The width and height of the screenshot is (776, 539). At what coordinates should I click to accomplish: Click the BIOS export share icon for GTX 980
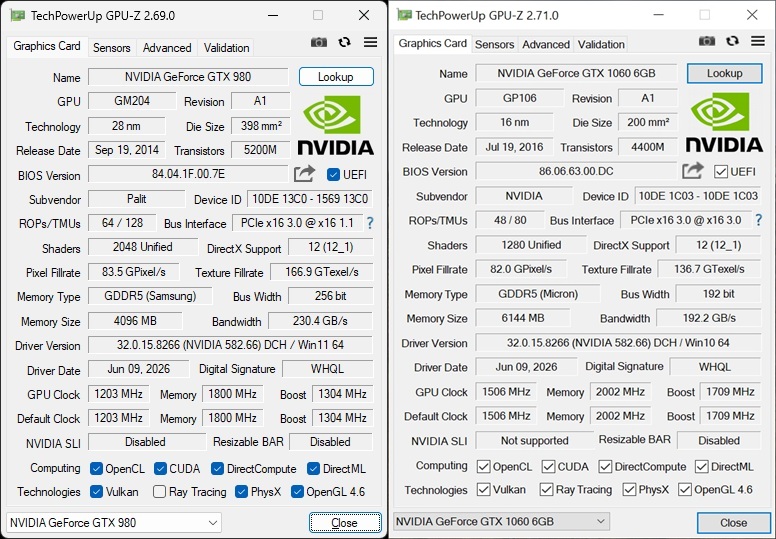(304, 174)
